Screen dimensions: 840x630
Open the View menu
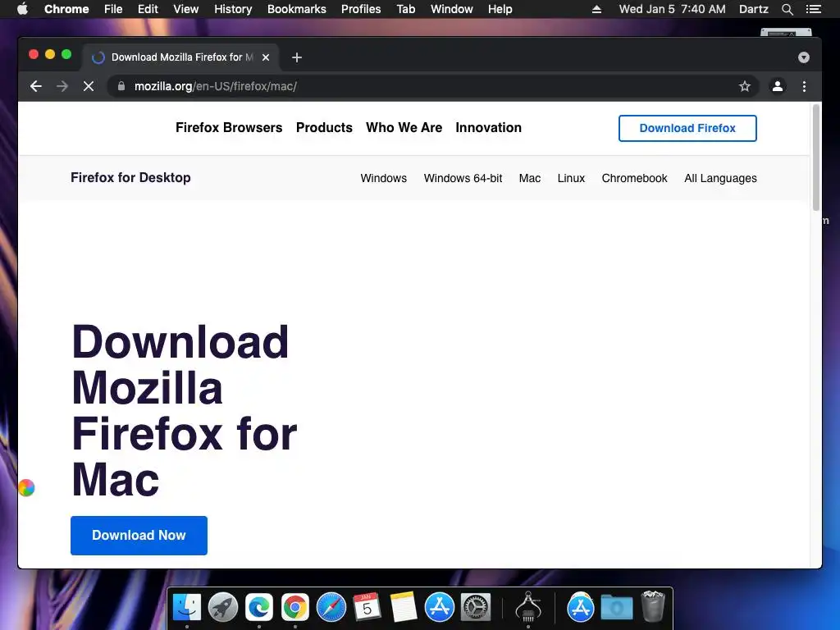(x=186, y=9)
